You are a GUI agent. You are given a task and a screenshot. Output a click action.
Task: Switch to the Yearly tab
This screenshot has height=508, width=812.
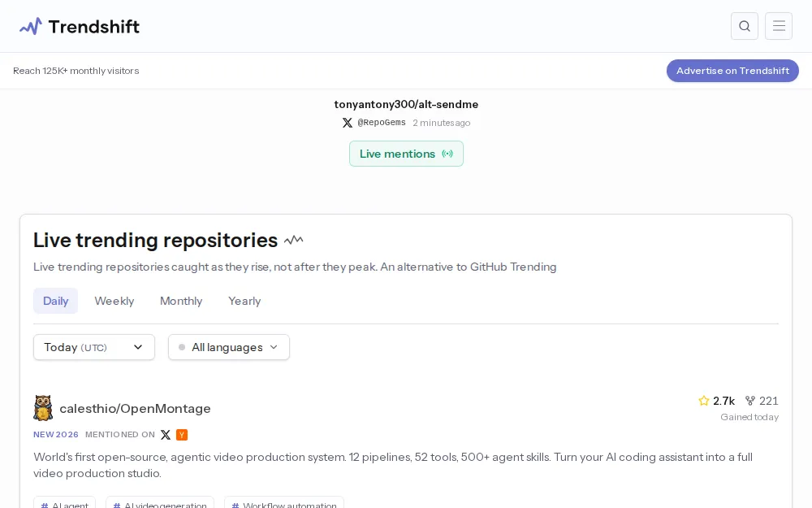(x=244, y=301)
